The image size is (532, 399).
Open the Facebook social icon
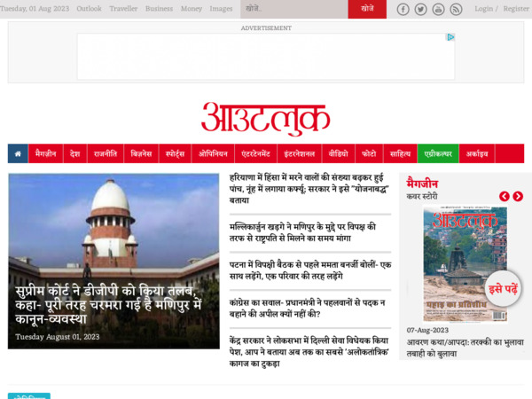(x=403, y=10)
